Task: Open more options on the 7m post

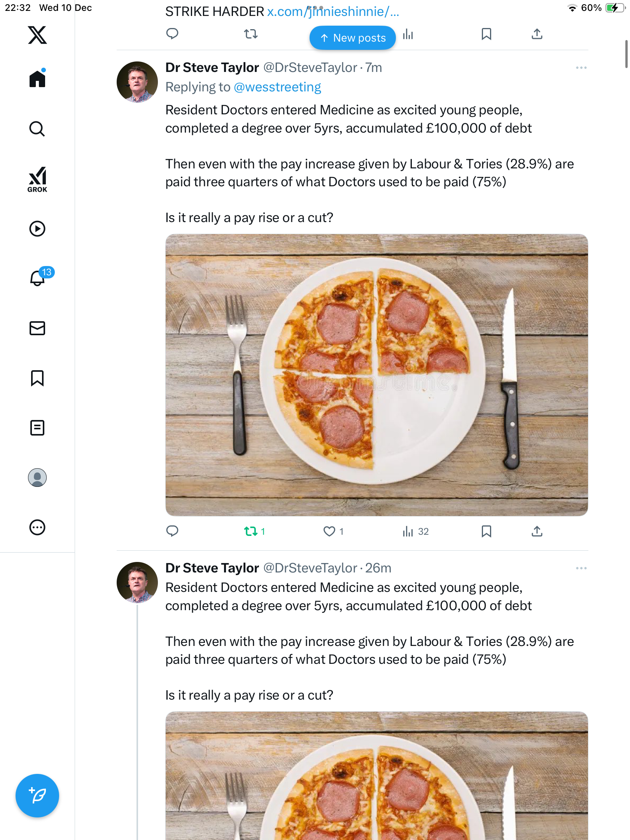Action: point(581,68)
